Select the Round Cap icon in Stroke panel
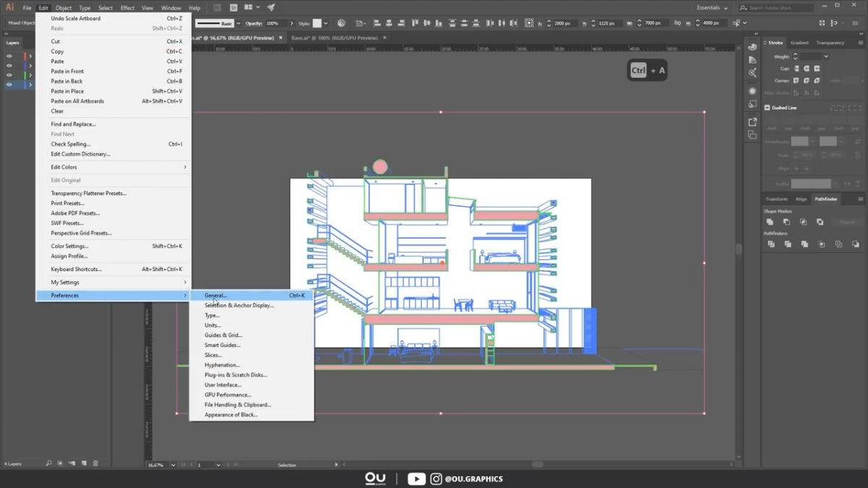This screenshot has height=488, width=868. pos(807,69)
